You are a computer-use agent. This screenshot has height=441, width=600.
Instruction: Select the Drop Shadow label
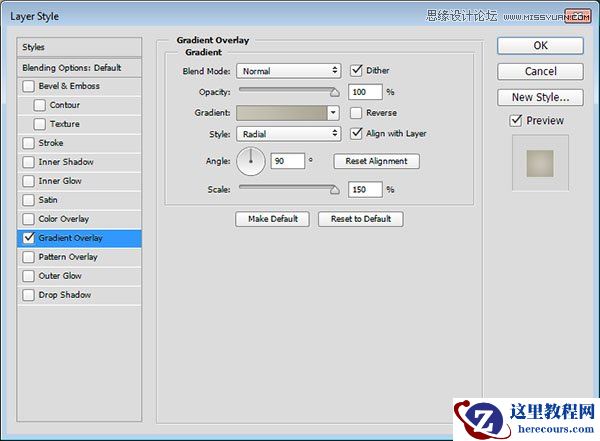(65, 295)
